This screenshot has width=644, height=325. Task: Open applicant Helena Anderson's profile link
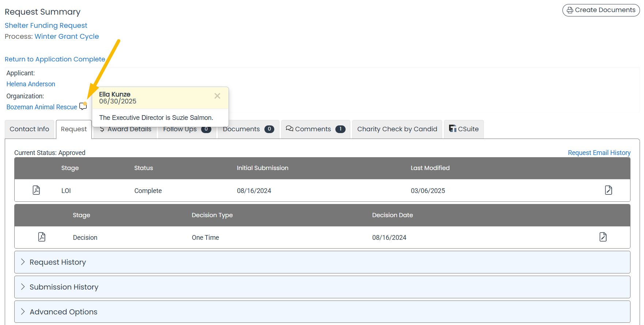click(31, 84)
